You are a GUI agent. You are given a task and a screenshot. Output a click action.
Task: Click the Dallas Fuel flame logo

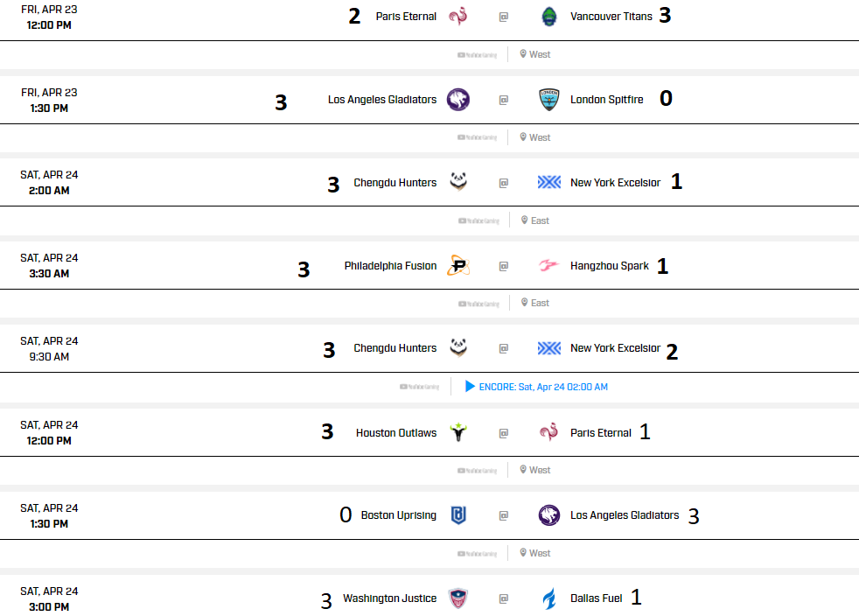point(549,598)
